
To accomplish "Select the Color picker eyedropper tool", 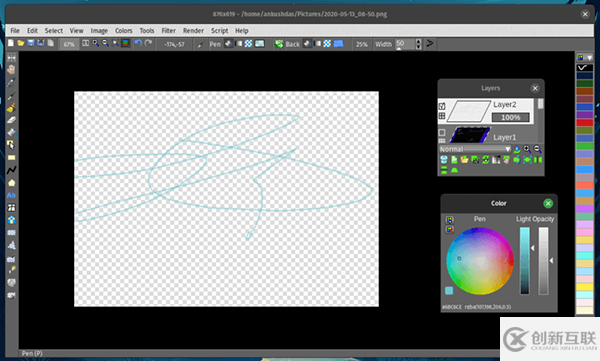I will [x=11, y=82].
